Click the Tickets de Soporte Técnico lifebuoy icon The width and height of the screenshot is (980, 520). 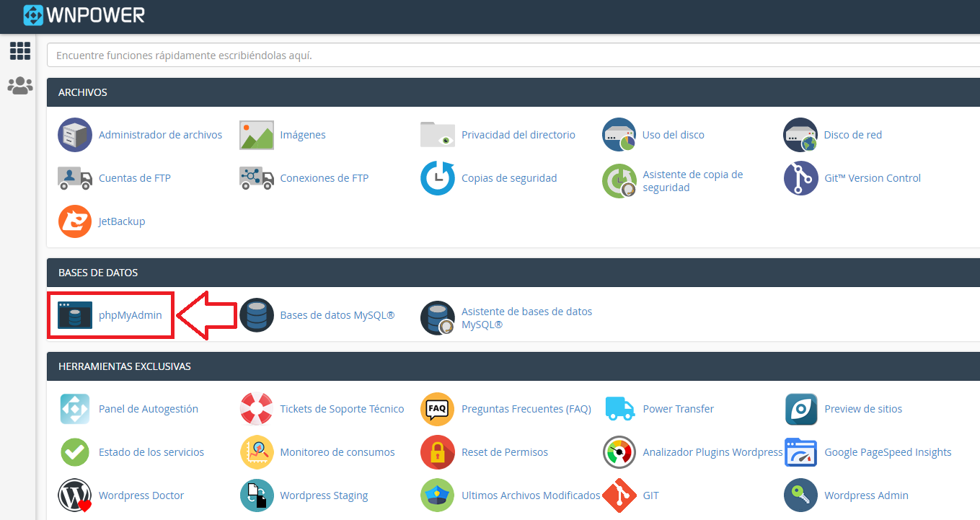257,409
